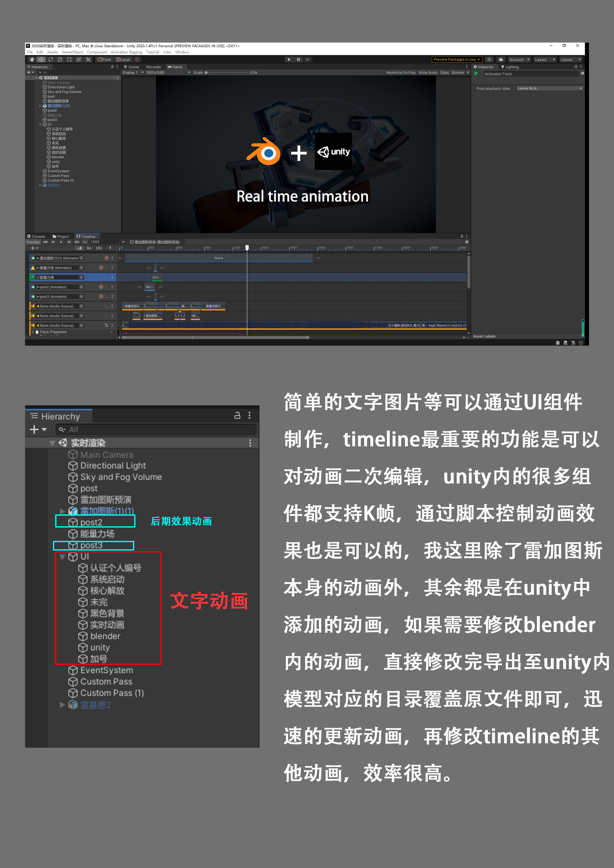614x868 pixels.
Task: Click the Timeline go-to-start icon
Action: (x=45, y=242)
